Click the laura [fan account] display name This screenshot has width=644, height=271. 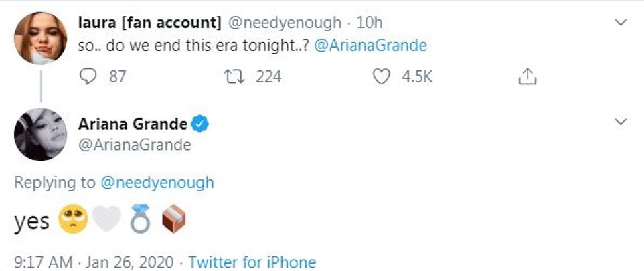149,23
